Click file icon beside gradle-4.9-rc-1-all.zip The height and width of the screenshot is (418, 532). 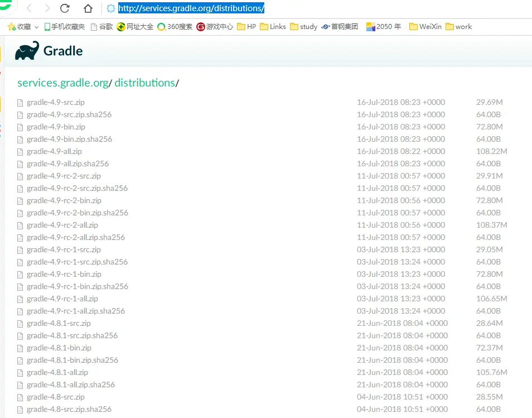pos(20,299)
